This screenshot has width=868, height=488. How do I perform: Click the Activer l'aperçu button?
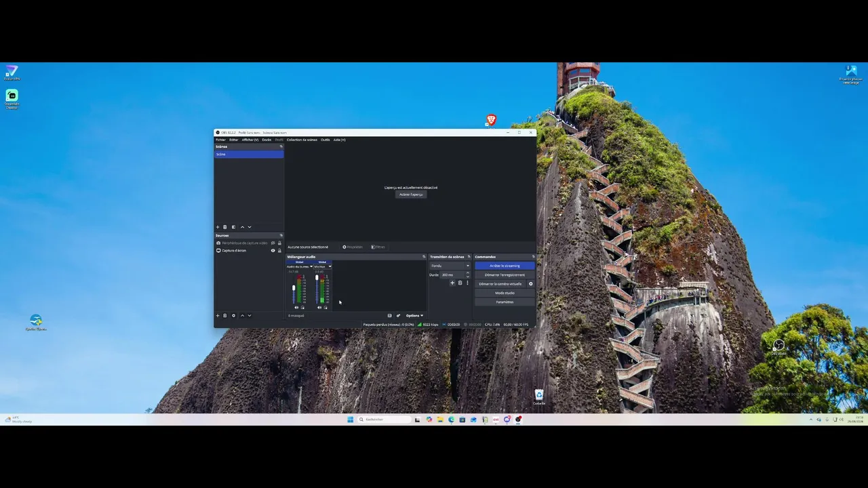coord(411,195)
